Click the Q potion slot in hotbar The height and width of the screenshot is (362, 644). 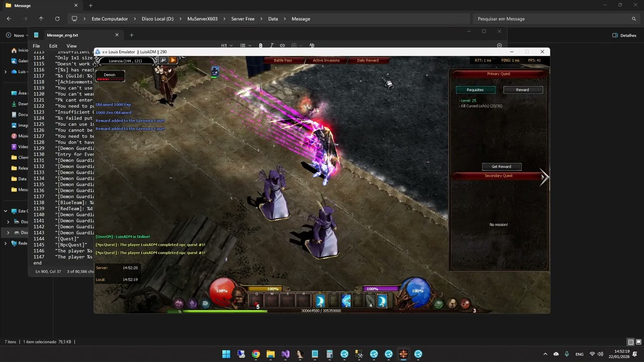[257, 301]
